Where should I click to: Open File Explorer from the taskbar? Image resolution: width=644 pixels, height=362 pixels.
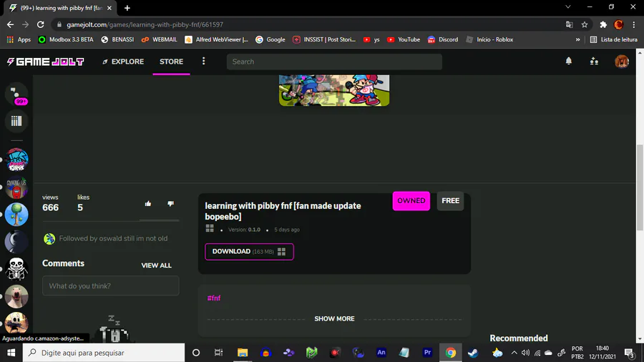click(243, 353)
